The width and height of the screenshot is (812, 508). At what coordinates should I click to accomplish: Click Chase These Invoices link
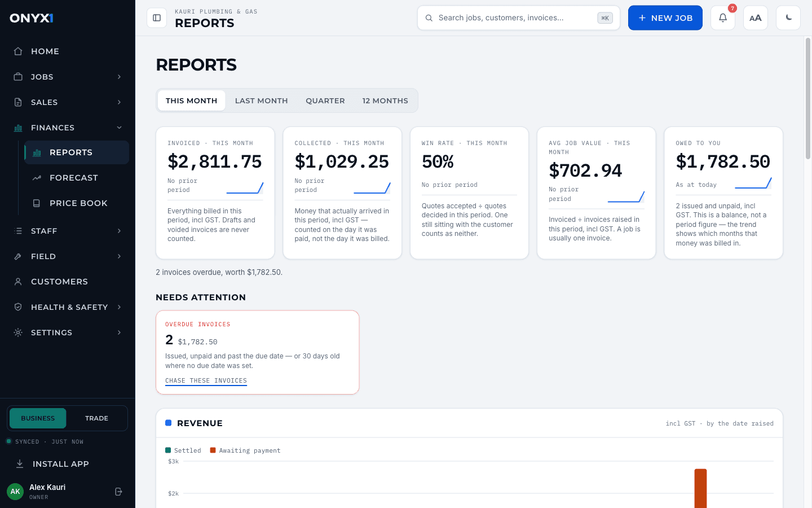pos(206,381)
